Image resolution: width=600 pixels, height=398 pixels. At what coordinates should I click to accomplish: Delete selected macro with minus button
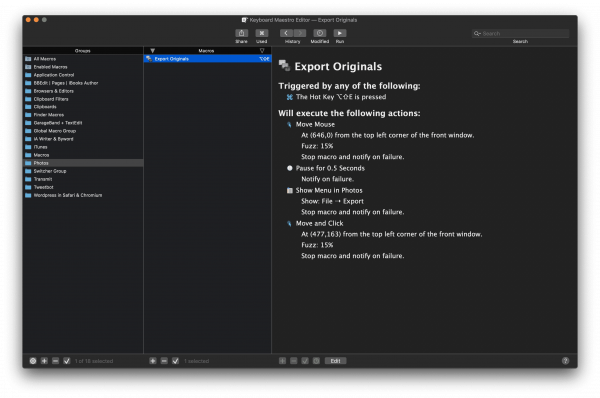tap(164, 361)
